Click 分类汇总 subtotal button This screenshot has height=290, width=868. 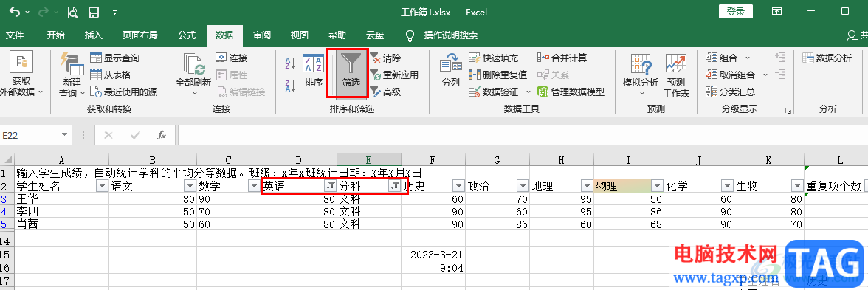(730, 92)
